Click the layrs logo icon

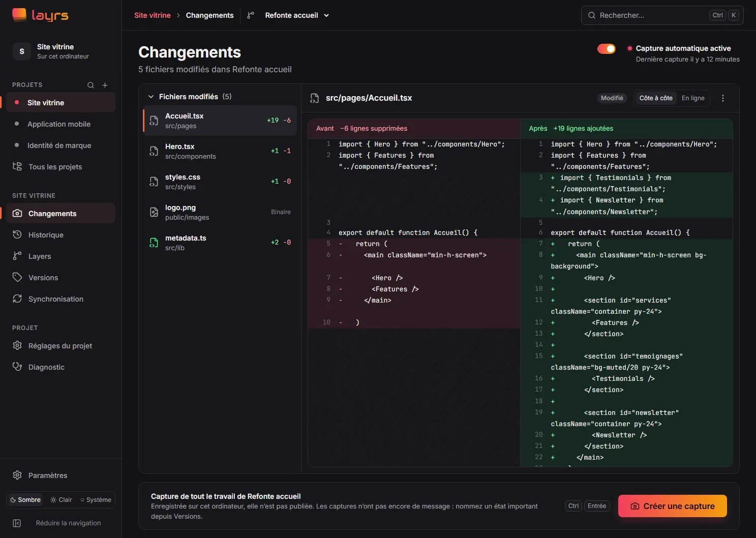(19, 15)
